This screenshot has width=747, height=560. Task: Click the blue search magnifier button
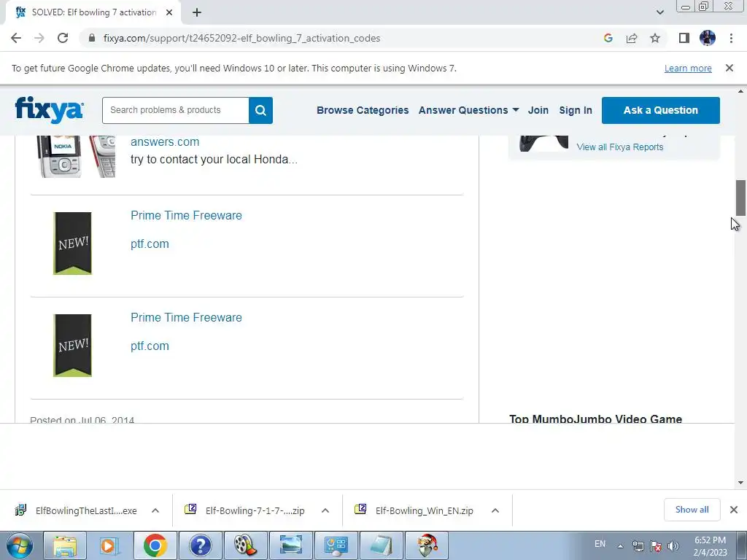(260, 110)
